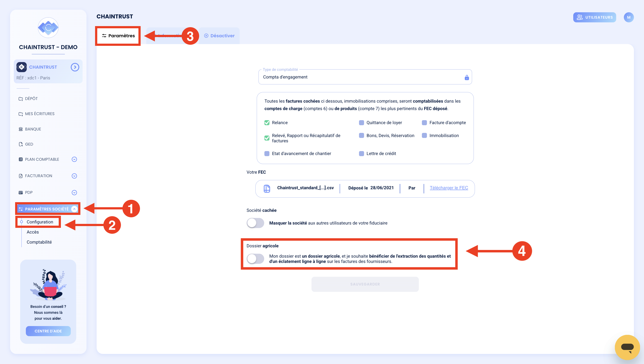The height and width of the screenshot is (364, 644).
Task: Click the Chaintrust_standard_[...].csv file name
Action: pos(305,188)
